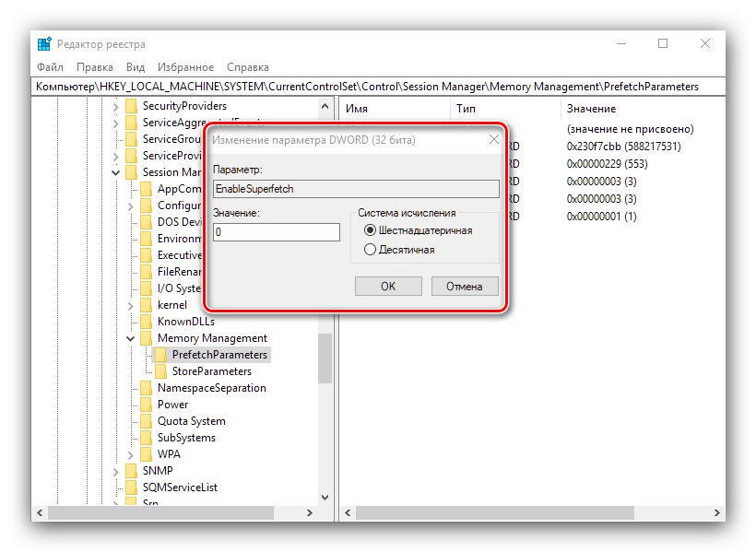Click the PrefetchParameters folder icon
Viewport: 756px width, 552px height.
coord(161,355)
